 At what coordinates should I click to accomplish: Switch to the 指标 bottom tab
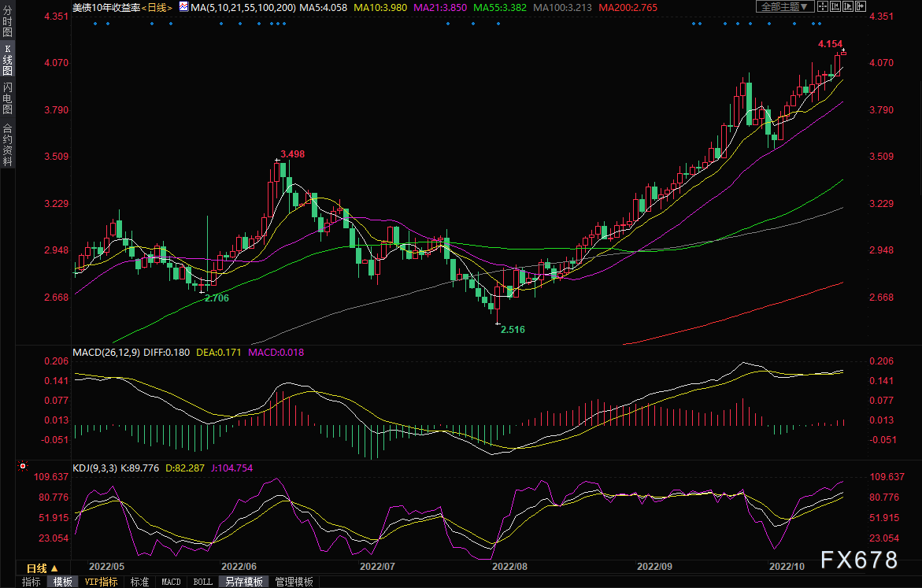coord(31,582)
